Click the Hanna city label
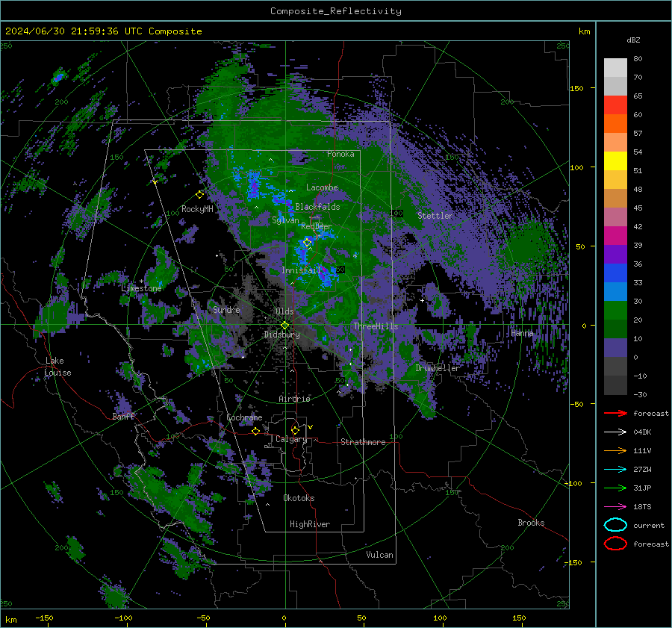This screenshot has width=672, height=628. pyautogui.click(x=522, y=333)
